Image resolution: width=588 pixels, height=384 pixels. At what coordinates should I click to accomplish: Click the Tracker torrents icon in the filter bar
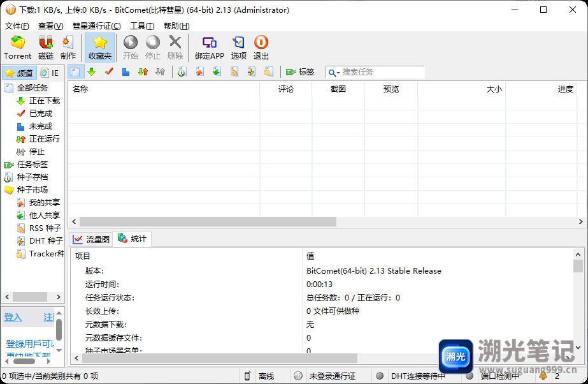[268, 71]
